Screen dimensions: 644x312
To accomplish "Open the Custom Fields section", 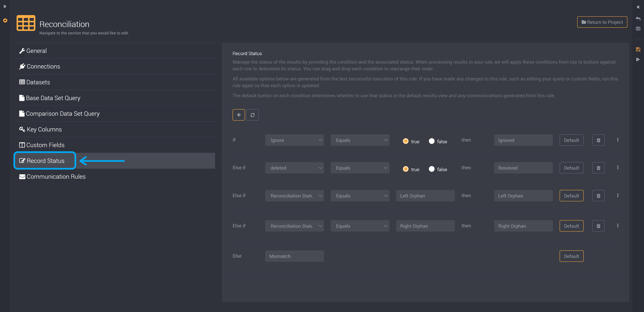I will point(115,145).
